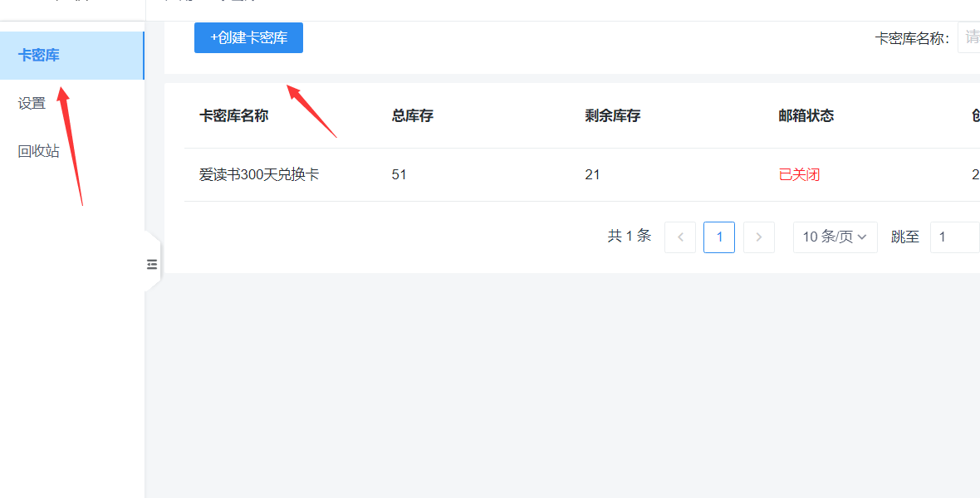Click the +创建卡密库 button
This screenshot has width=980, height=498.
coord(248,37)
